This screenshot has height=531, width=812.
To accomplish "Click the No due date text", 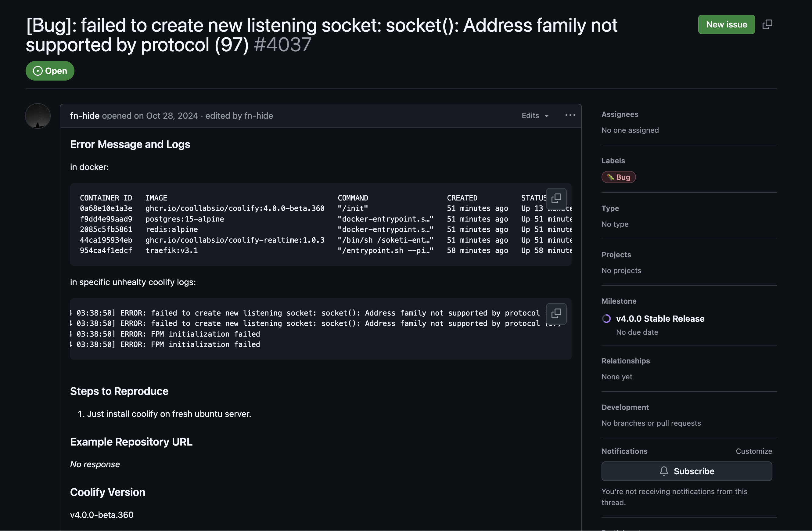I will click(x=637, y=332).
